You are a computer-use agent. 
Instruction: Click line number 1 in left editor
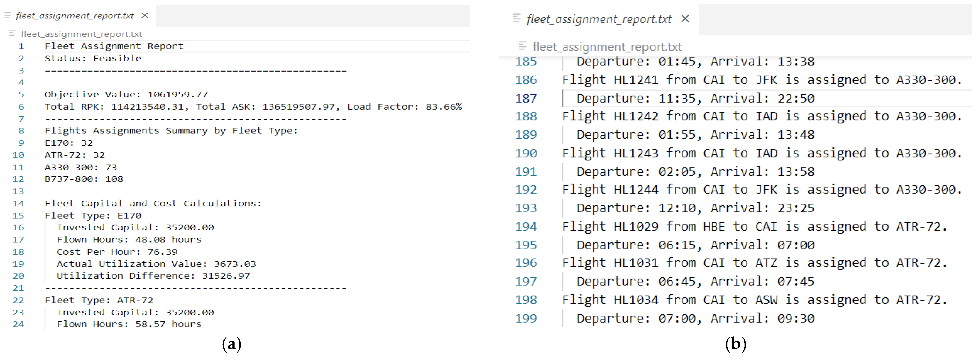point(21,46)
